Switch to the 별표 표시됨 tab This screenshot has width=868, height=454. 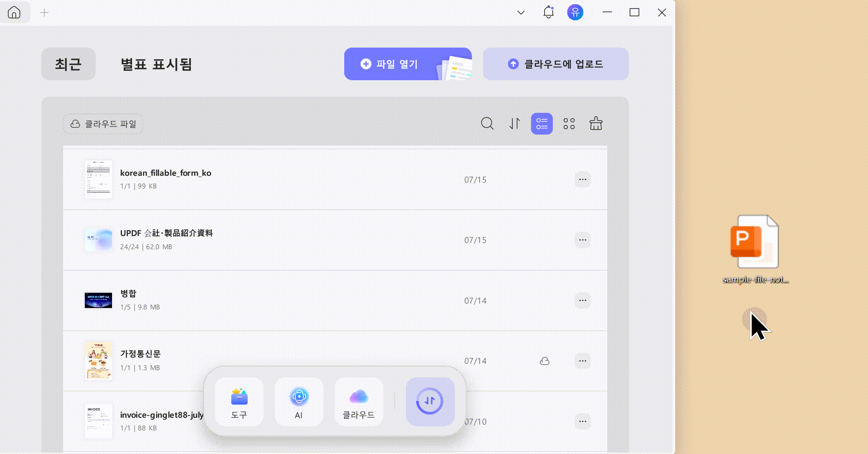coord(156,64)
